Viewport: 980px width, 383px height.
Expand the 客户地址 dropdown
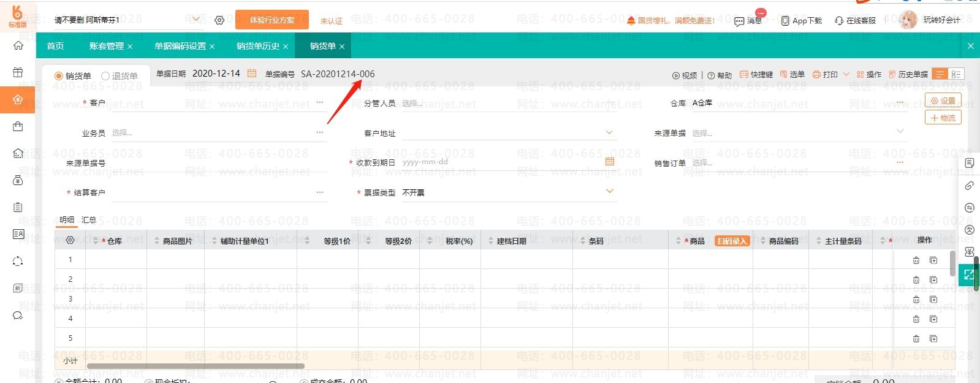pos(609,132)
